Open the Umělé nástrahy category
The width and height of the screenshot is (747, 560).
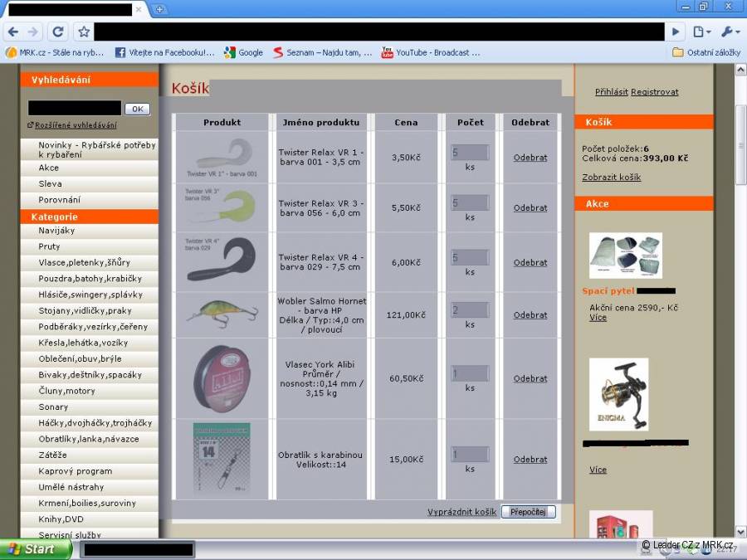pyautogui.click(x=90, y=487)
